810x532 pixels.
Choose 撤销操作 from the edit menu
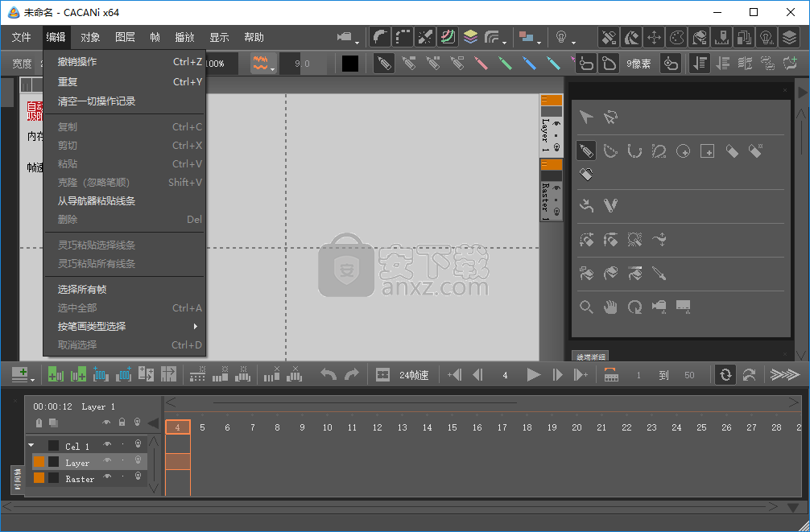tap(125, 62)
